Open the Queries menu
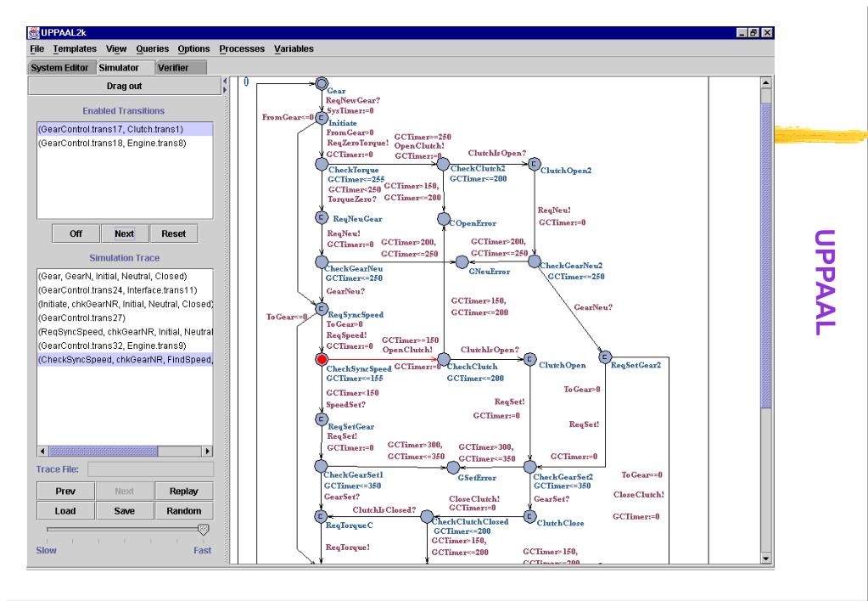The height and width of the screenshot is (601, 868). (152, 48)
